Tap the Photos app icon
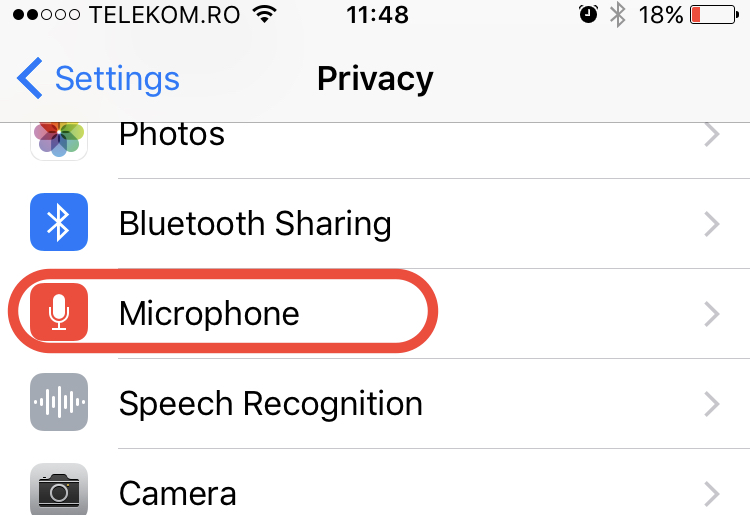Screen dimensions: 750x515 59,138
